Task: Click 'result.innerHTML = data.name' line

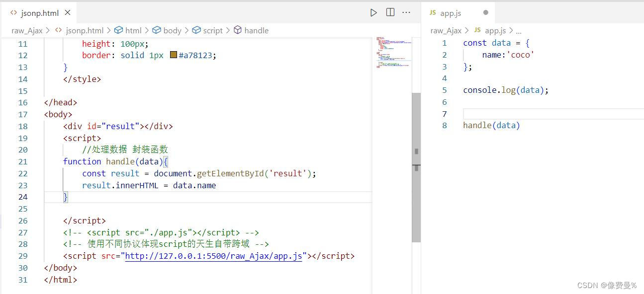Action: [x=149, y=185]
